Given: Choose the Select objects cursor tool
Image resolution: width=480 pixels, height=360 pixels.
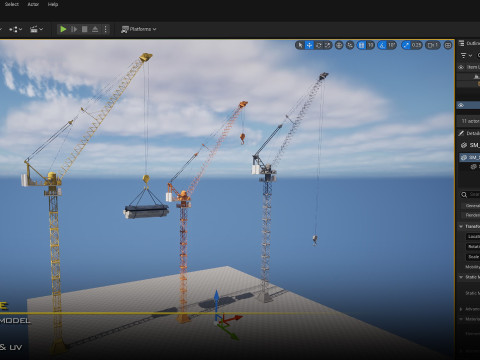Looking at the screenshot, I should [x=300, y=45].
